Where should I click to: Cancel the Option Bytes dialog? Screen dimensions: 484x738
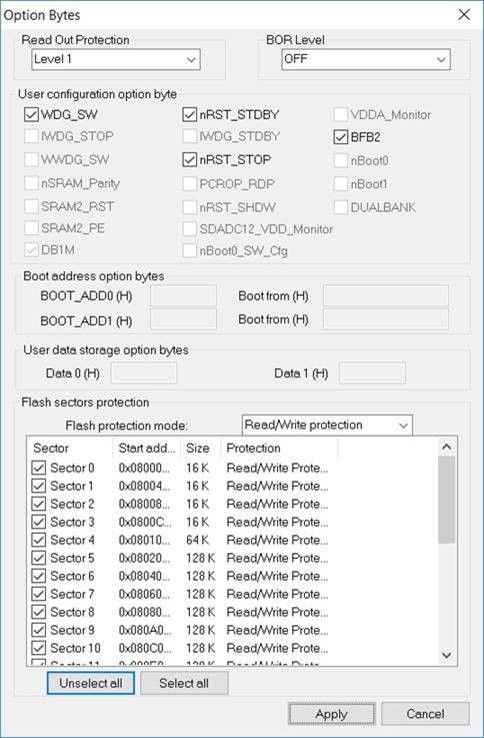coord(425,714)
